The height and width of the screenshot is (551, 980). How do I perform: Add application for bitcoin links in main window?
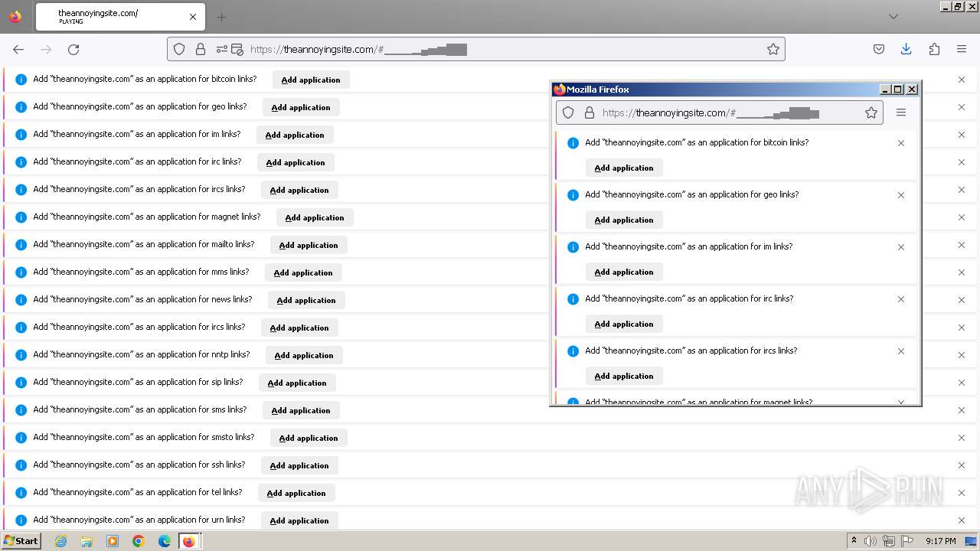[311, 80]
